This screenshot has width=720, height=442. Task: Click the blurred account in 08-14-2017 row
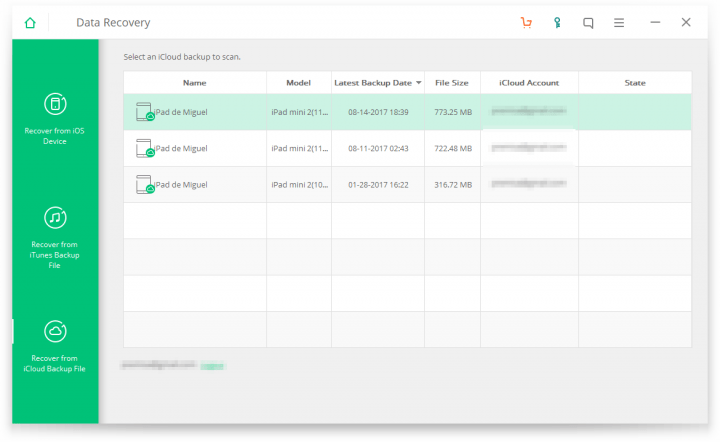pyautogui.click(x=529, y=111)
